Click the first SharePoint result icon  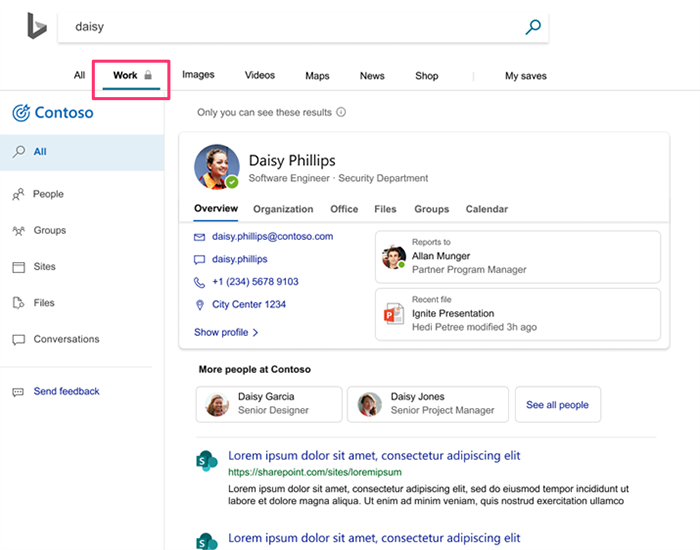207,461
